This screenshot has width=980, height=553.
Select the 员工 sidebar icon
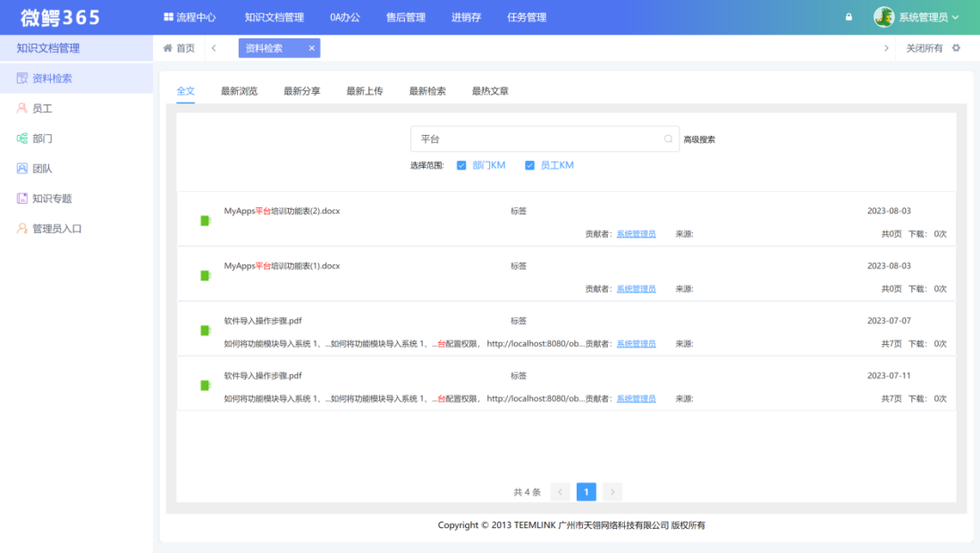tap(40, 108)
